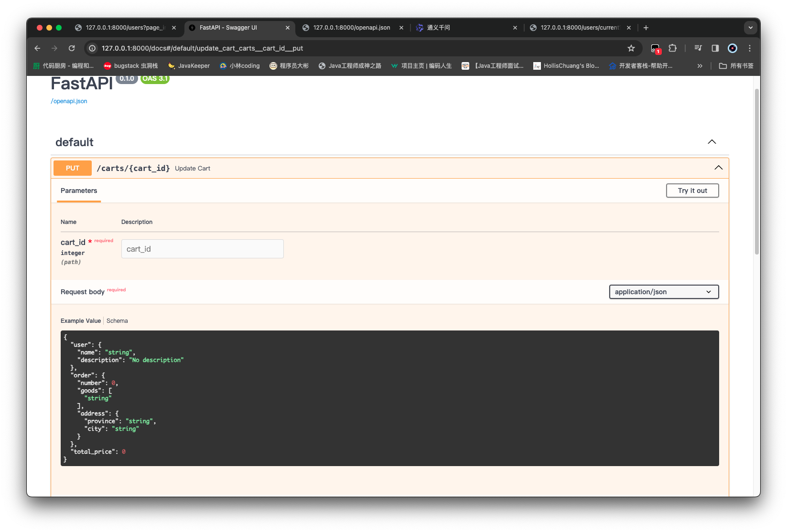Bookmark this page with the star icon

point(631,48)
